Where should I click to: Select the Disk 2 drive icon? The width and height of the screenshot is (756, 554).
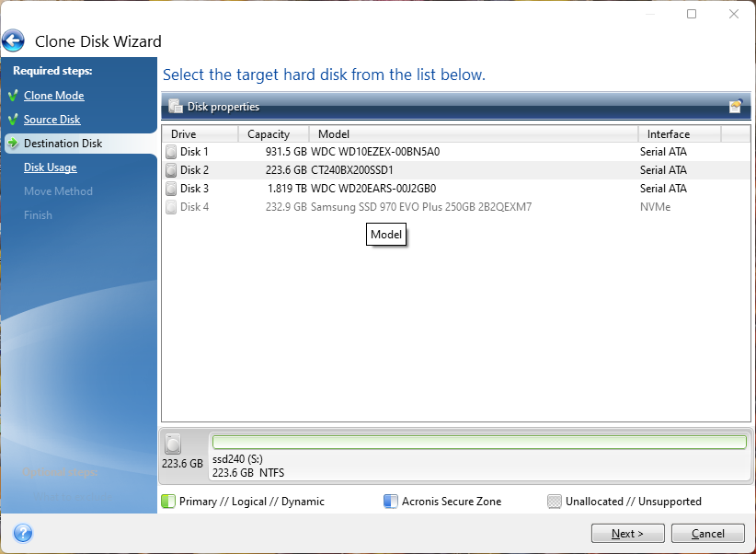click(x=171, y=170)
